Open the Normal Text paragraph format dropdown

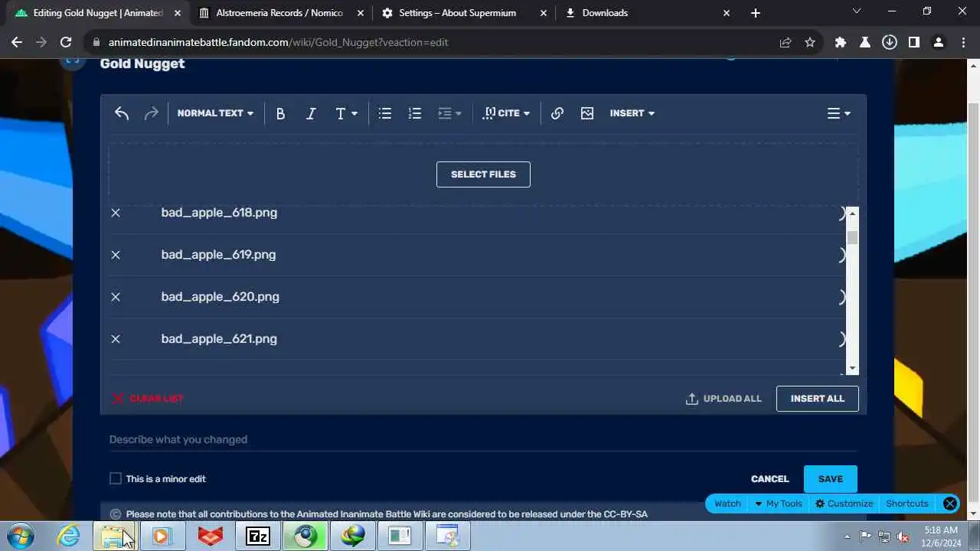pos(215,113)
